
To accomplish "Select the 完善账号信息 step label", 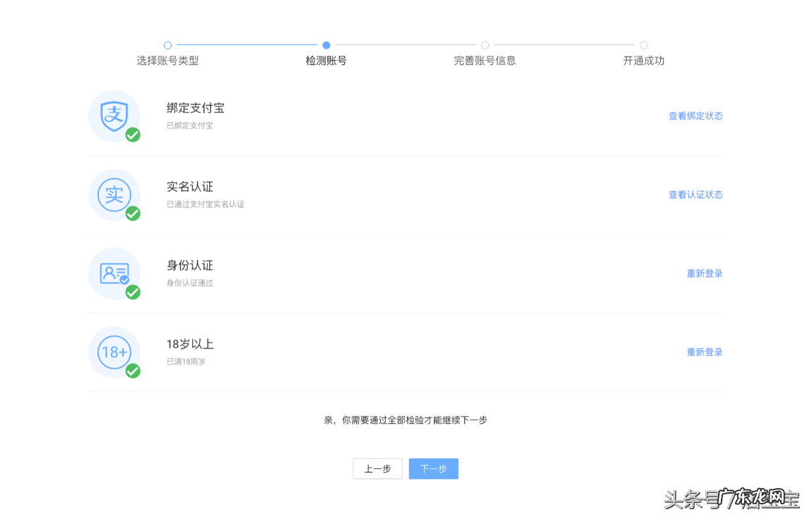I will click(x=485, y=61).
